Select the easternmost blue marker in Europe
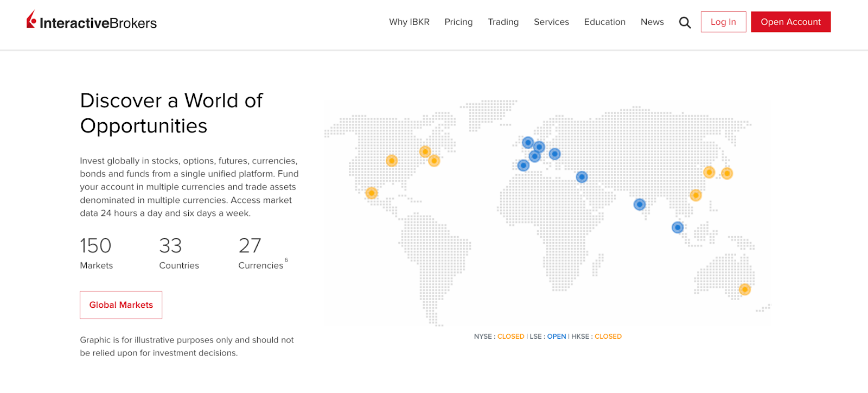This screenshot has width=868, height=393. pos(554,154)
